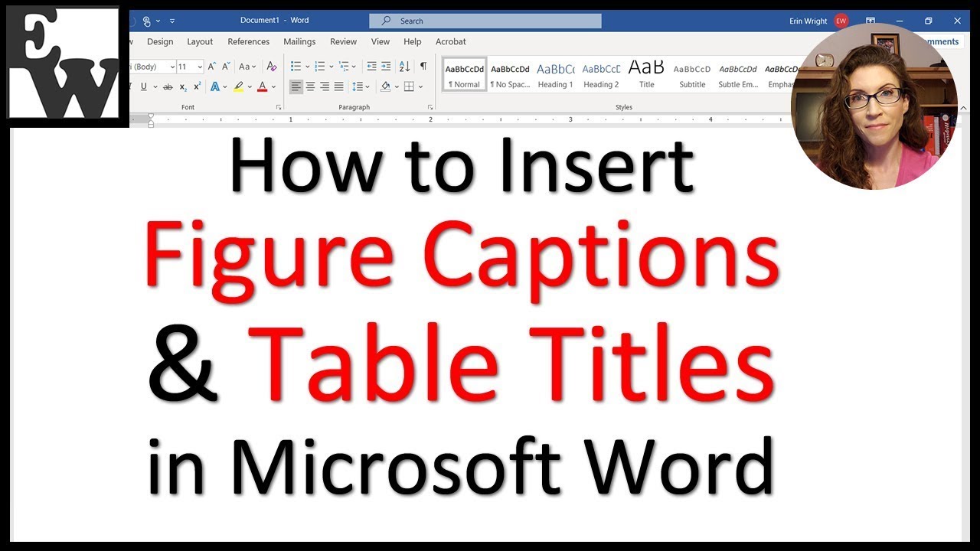Toggle Justify alignment
The image size is (980, 551).
(x=338, y=86)
